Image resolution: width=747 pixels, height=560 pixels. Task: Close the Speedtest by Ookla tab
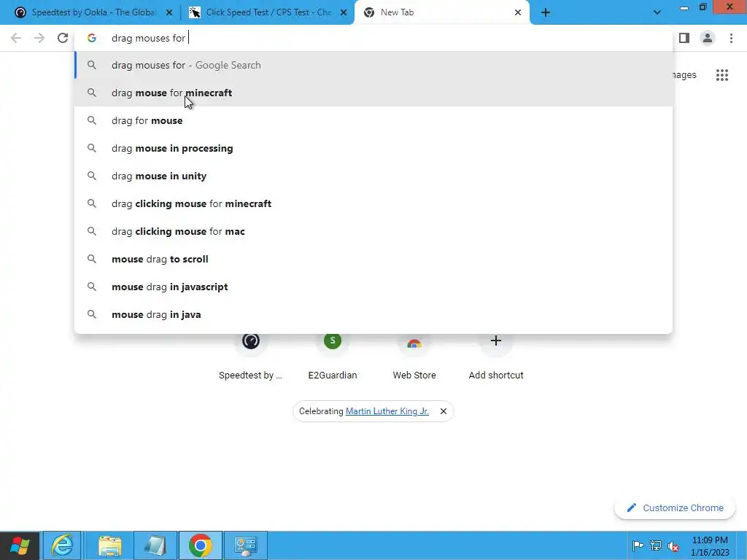(169, 13)
